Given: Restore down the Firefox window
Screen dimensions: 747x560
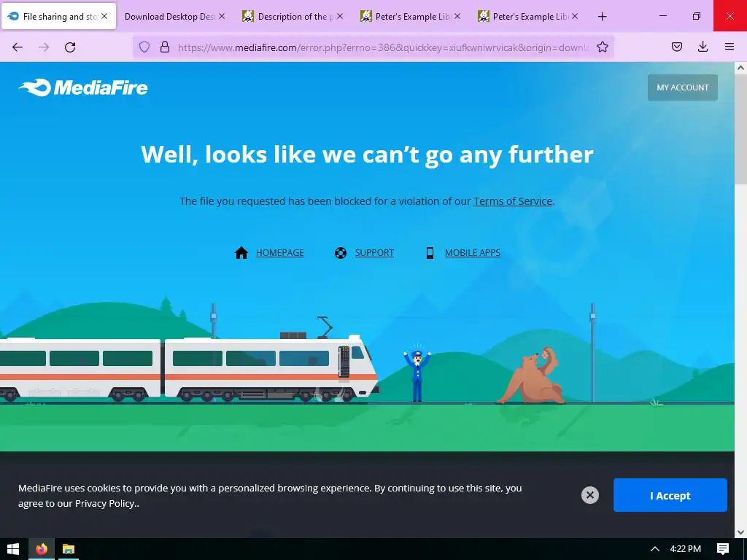Looking at the screenshot, I should 696,16.
